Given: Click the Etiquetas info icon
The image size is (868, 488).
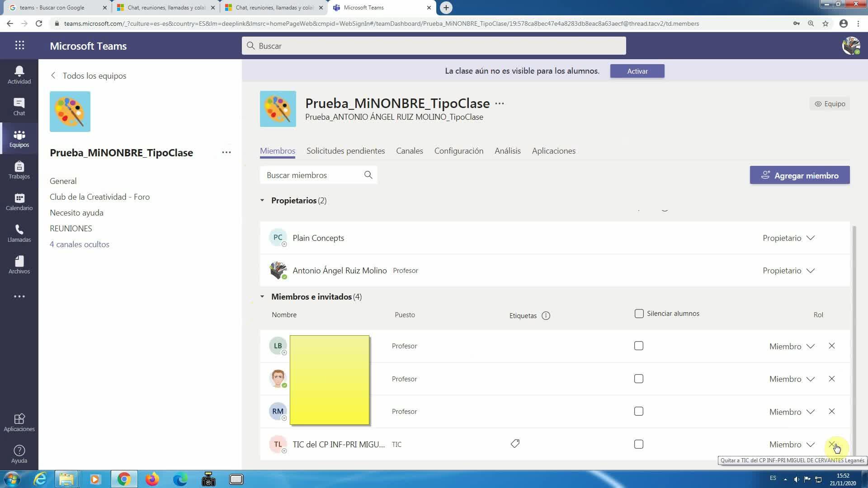Looking at the screenshot, I should pos(546,316).
